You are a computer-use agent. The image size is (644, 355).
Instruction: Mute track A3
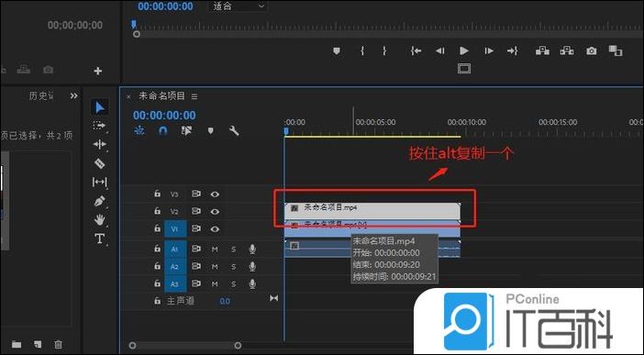215,284
